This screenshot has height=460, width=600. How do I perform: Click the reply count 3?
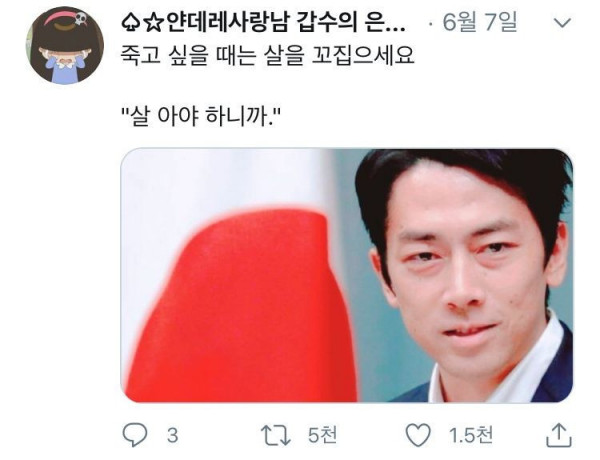point(173,436)
